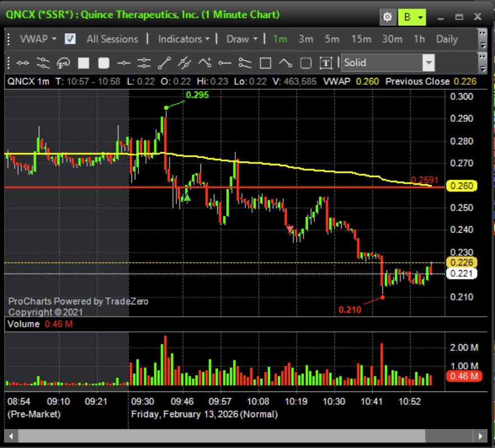495x448 pixels.
Task: Click the 10:41 time axis label
Action: [372, 401]
